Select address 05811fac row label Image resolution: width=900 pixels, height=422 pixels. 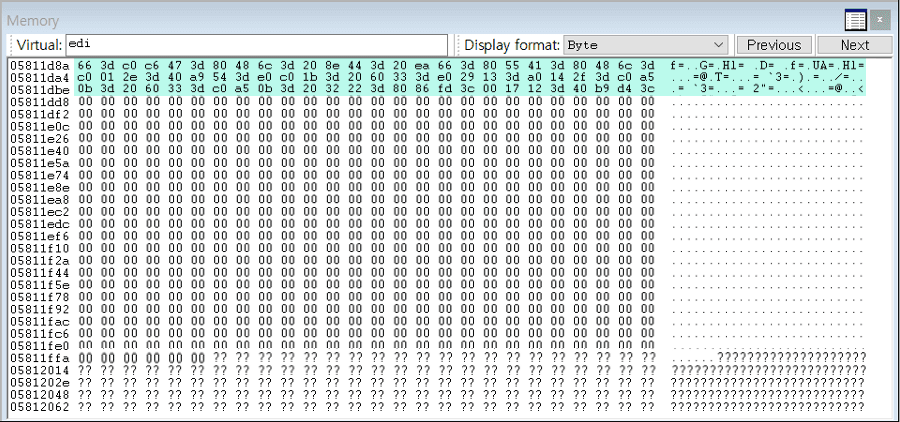tap(40, 321)
